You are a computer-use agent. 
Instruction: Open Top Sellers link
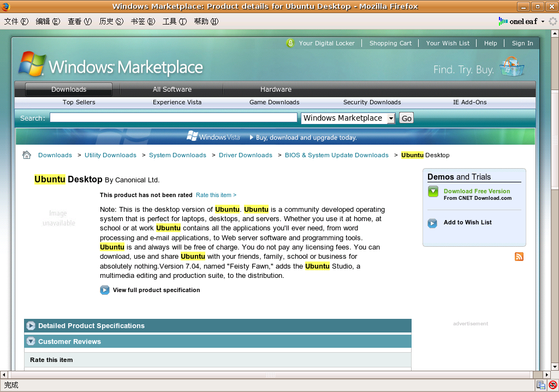(79, 102)
